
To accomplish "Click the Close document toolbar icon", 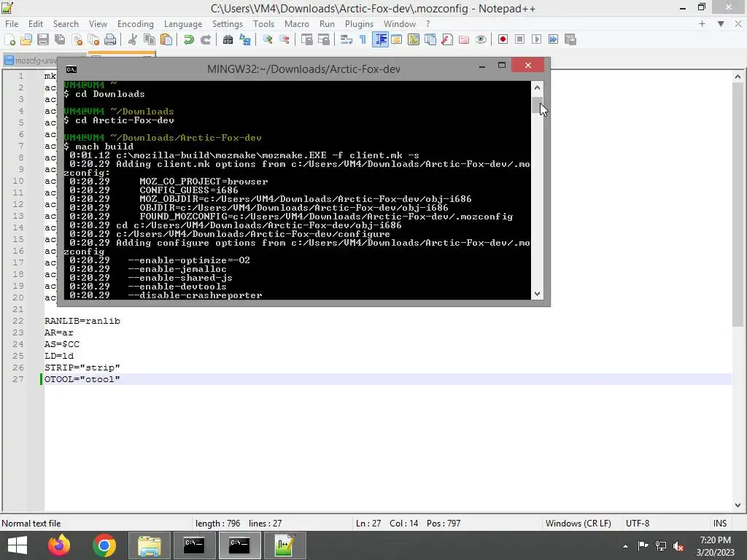I will tap(77, 39).
